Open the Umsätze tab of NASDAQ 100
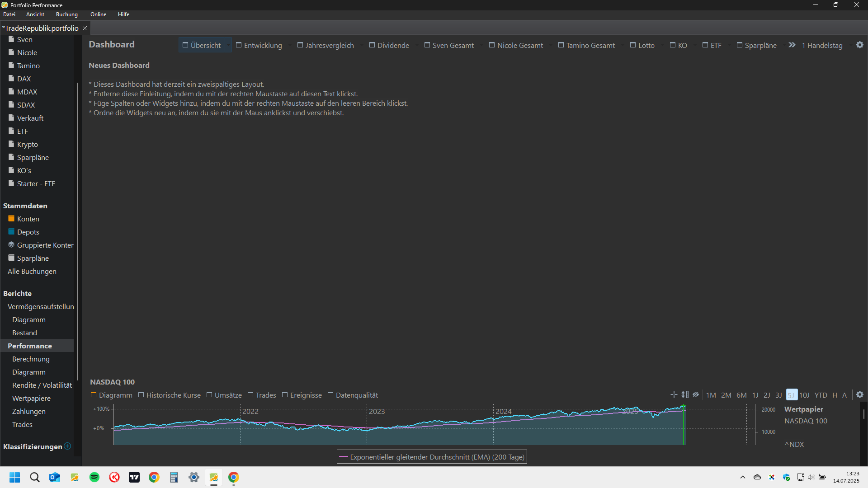The width and height of the screenshot is (868, 488). 224,395
